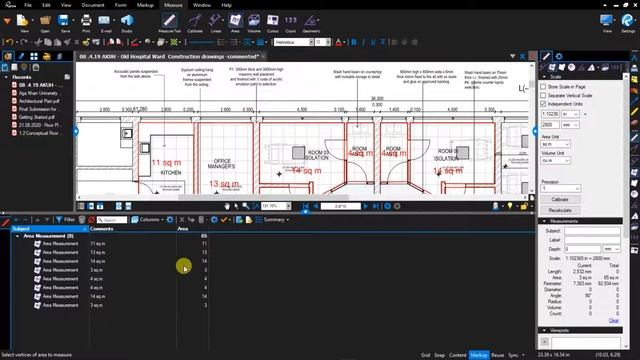Uncheck Independent Units checkbox
Image resolution: width=640 pixels, height=360 pixels.
(x=543, y=104)
